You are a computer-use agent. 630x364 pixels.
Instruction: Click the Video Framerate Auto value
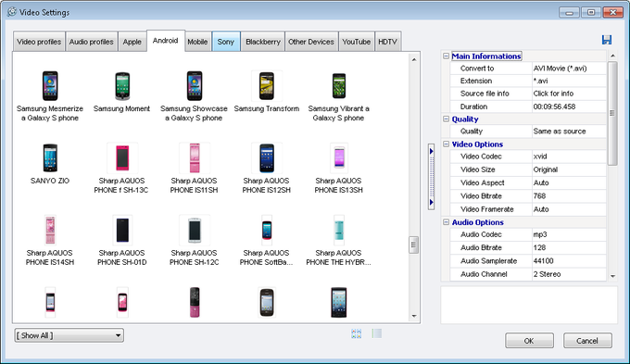click(x=569, y=209)
